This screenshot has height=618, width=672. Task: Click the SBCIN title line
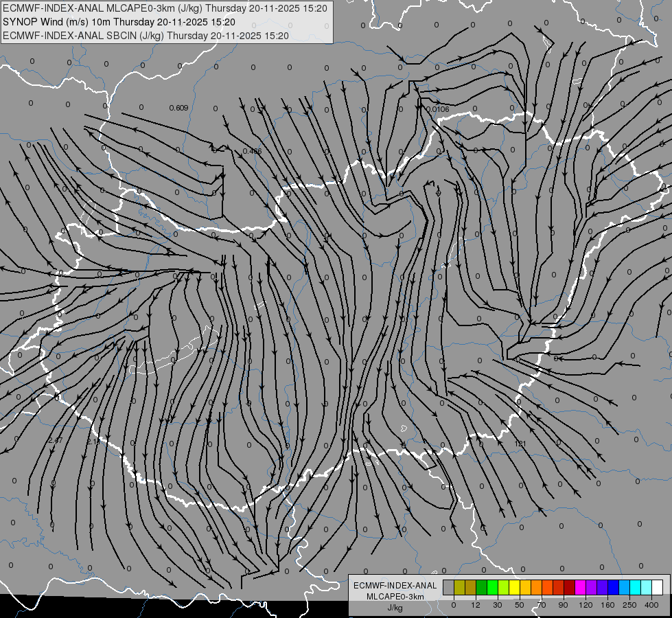pos(146,36)
